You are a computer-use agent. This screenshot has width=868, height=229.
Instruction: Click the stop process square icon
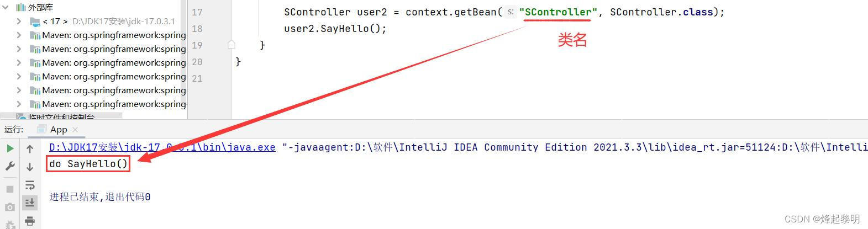click(x=10, y=189)
